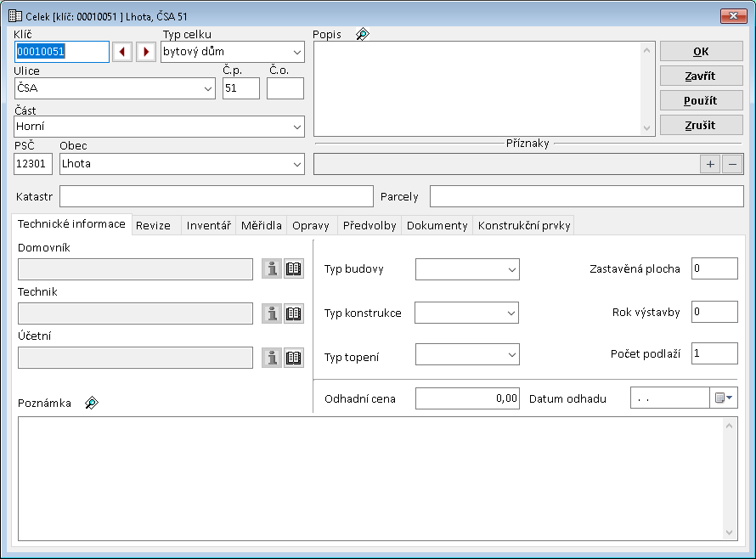Open the Konstrukční prvky tab
This screenshot has width=756, height=559.
point(524,225)
